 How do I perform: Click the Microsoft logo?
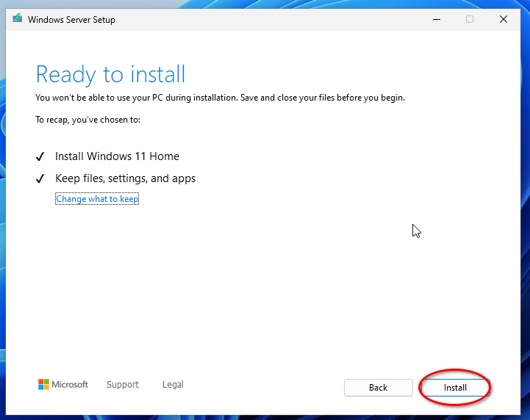pyautogui.click(x=63, y=384)
